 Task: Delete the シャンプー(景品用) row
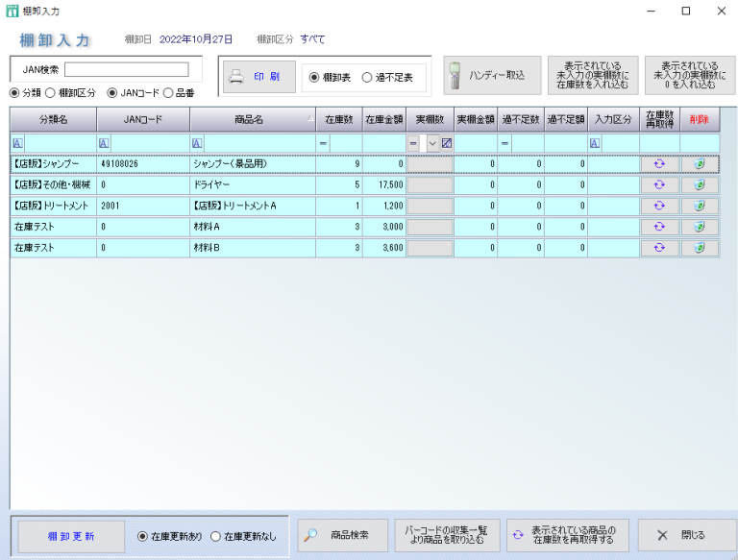[700, 163]
